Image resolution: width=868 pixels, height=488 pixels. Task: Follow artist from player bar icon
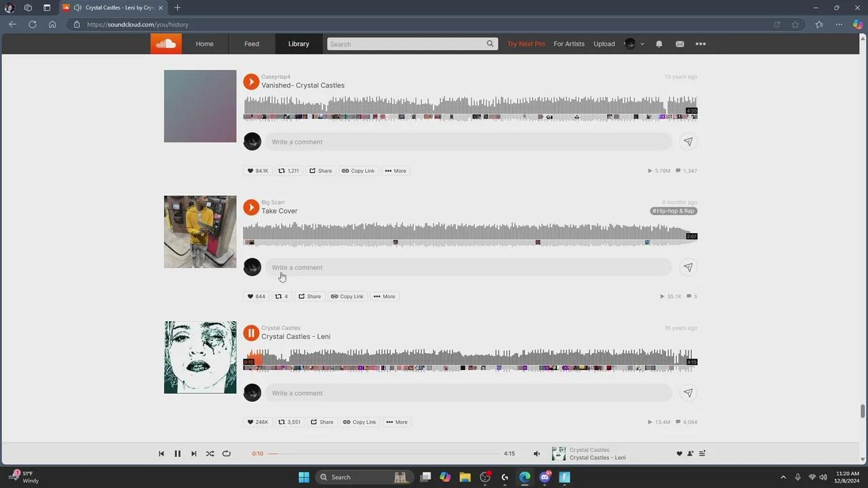[x=690, y=453]
